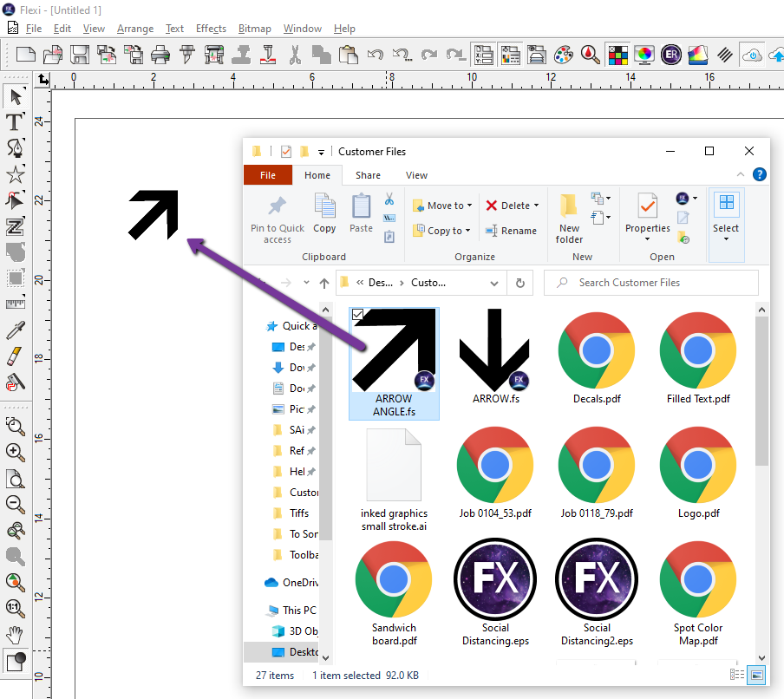
Task: Activate the Hand pan tool
Action: point(15,635)
